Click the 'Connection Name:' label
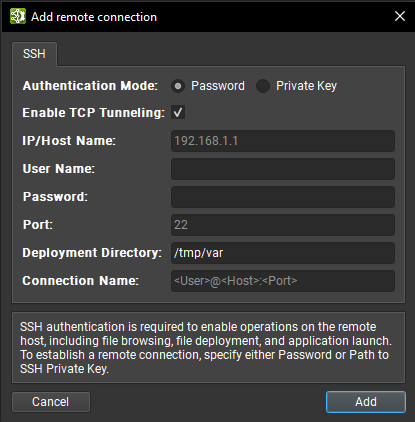 click(x=80, y=281)
